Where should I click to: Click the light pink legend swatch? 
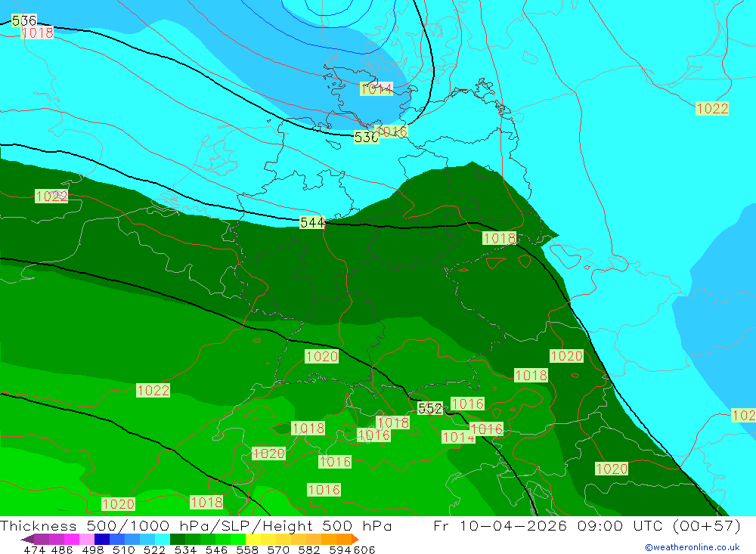[87, 539]
